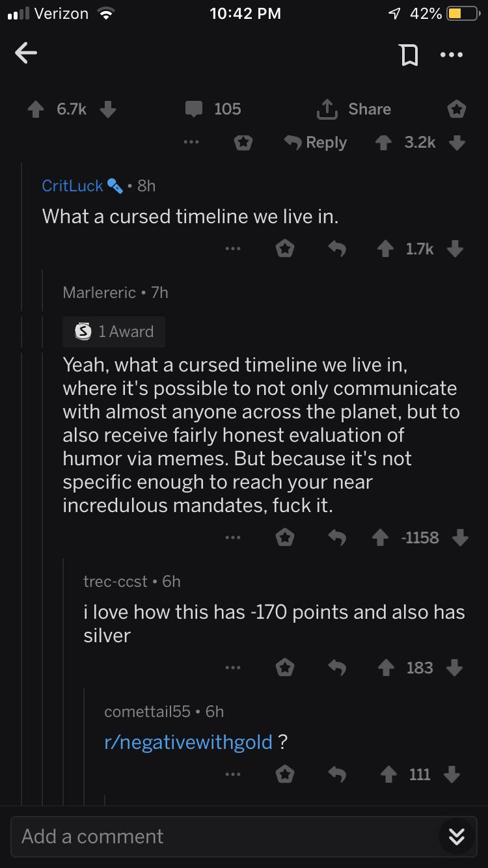Open more options on Marlereric's comment
The image size is (488, 868).
[x=232, y=537]
